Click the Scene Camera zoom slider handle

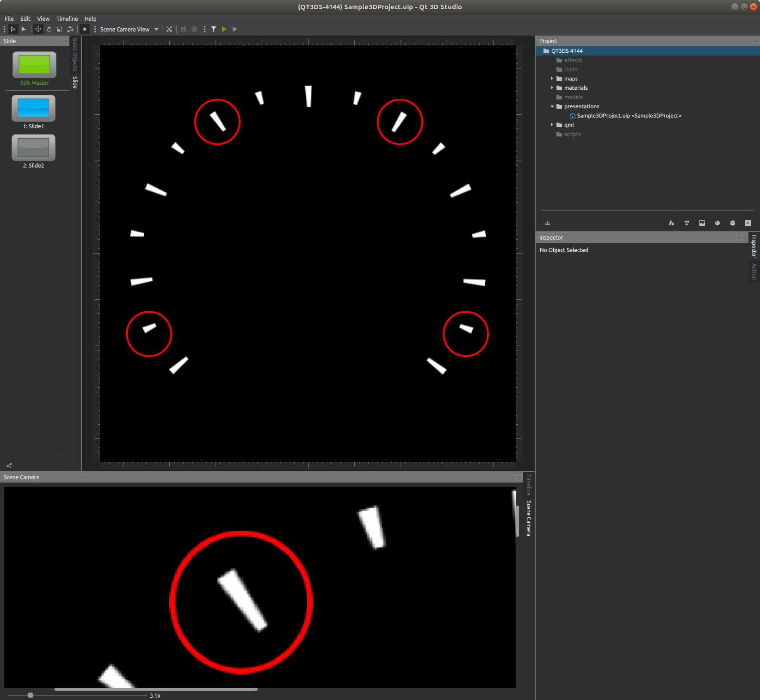31,695
